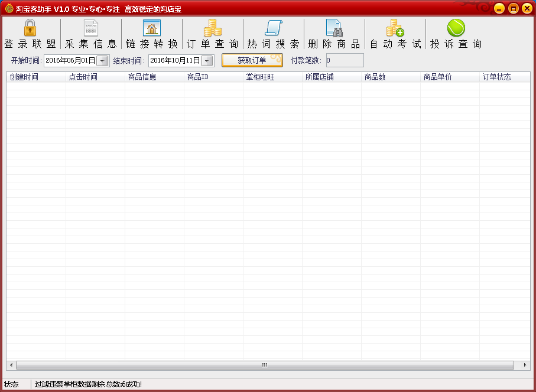Launch 自动考试 coins-plus icon

pyautogui.click(x=395, y=28)
